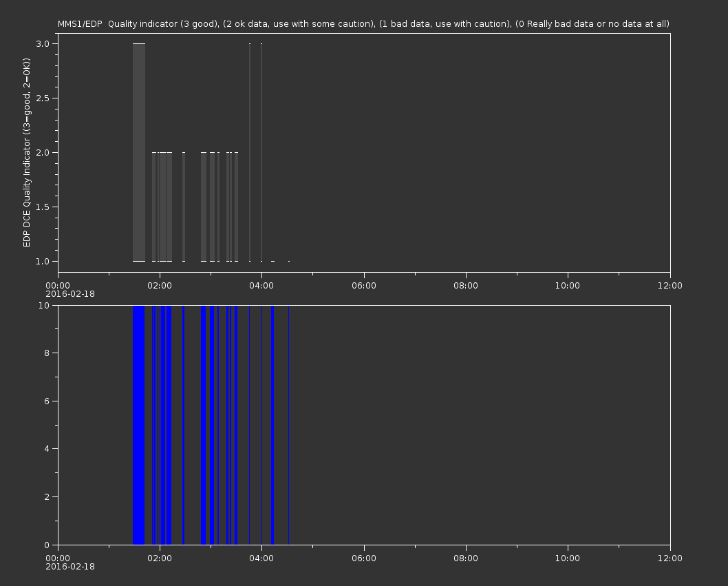Image resolution: width=728 pixels, height=586 pixels.
Task: Click the wide gray quality-3 bar in the top plot
Action: [x=139, y=152]
